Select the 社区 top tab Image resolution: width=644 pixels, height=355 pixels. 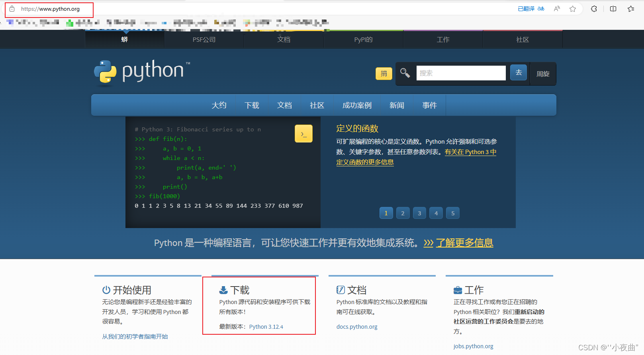[x=523, y=39]
